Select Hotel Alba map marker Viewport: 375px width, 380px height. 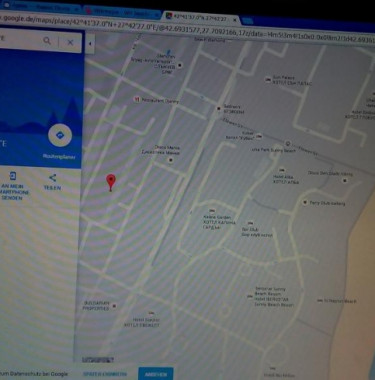(282, 170)
